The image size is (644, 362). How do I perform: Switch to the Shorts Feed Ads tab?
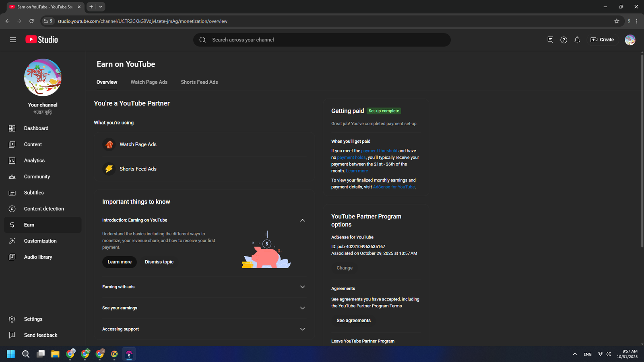click(x=199, y=82)
